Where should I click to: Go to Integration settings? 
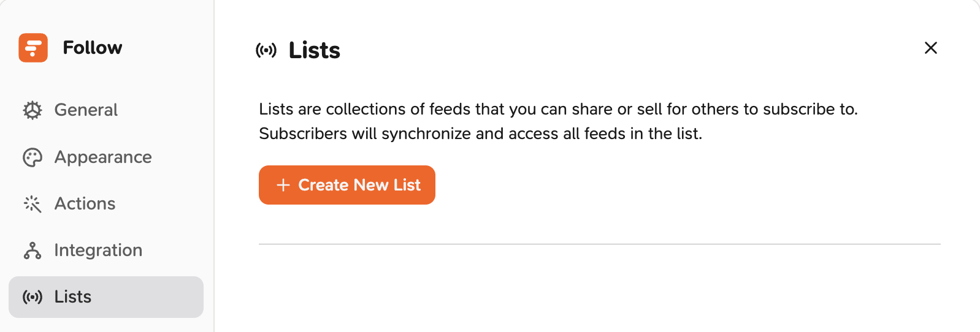click(x=106, y=251)
